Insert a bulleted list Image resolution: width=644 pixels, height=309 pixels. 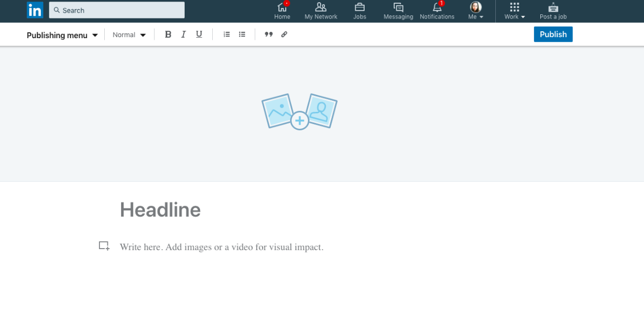tap(242, 34)
